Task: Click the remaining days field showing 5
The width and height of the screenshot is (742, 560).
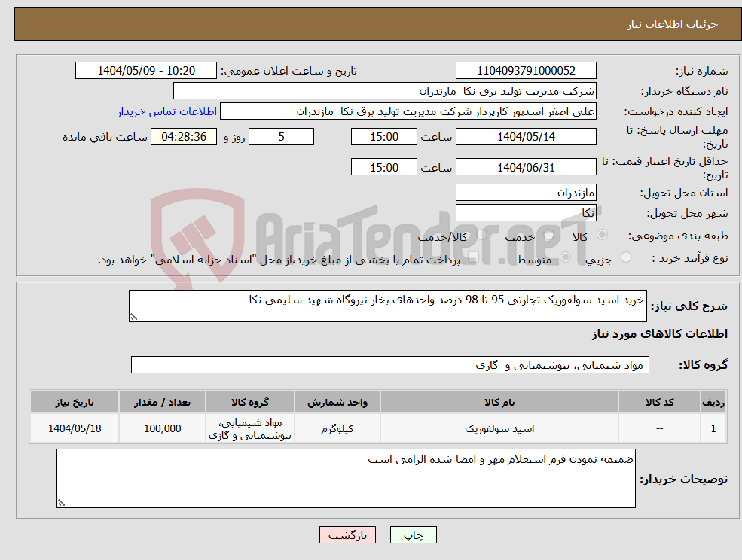Action: point(281,137)
